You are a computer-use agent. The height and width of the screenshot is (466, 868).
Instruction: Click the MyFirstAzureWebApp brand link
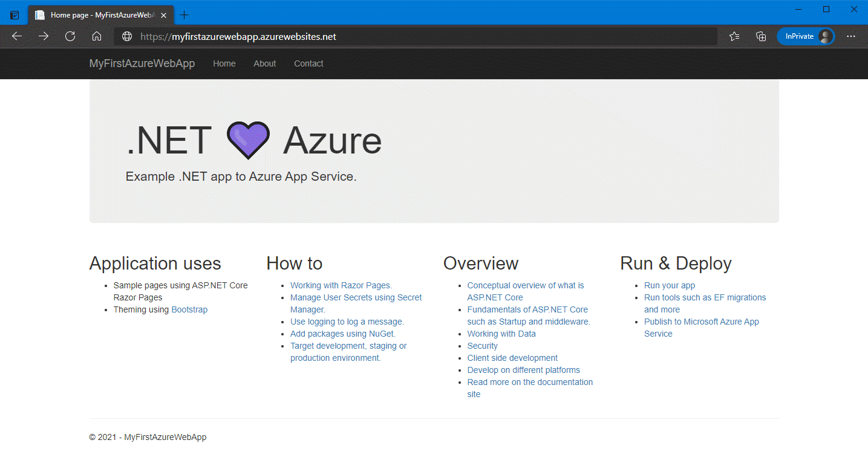(142, 63)
